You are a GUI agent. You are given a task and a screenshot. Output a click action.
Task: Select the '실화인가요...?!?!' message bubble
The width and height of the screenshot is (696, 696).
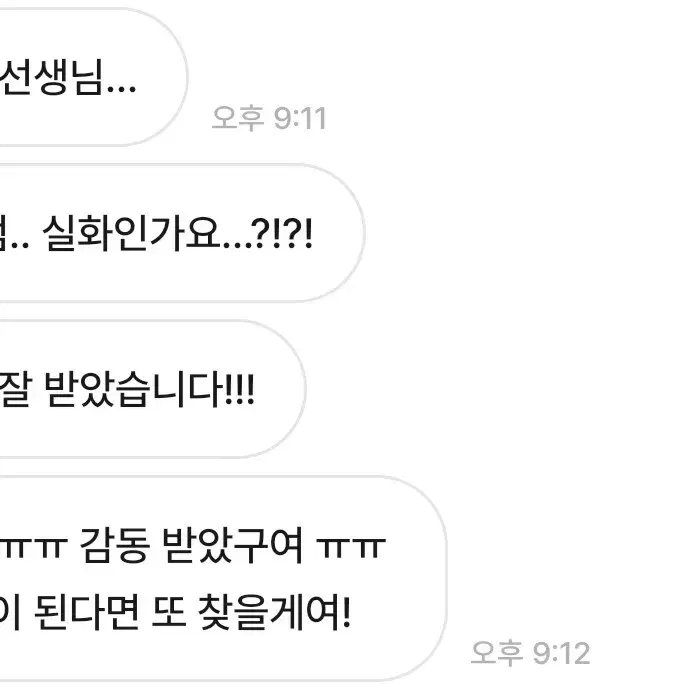[x=182, y=233]
